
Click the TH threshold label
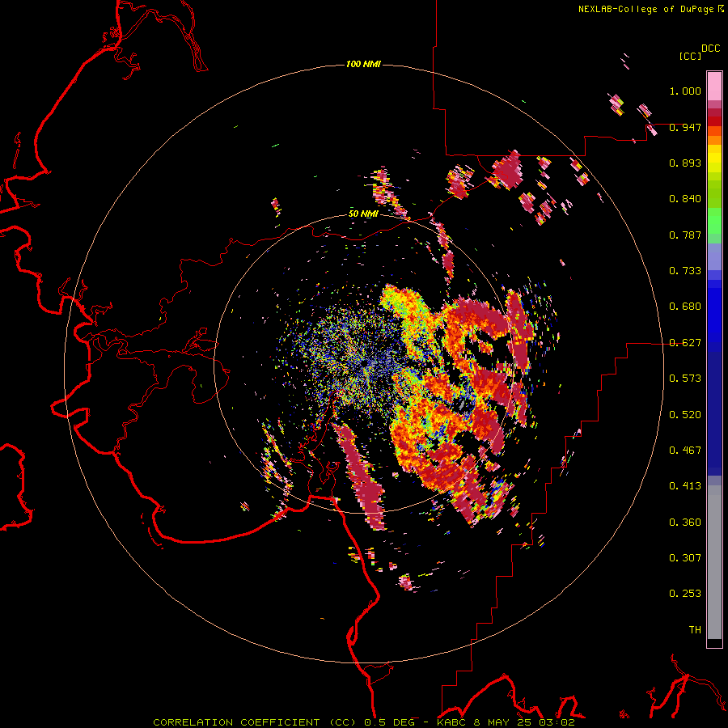[695, 630]
